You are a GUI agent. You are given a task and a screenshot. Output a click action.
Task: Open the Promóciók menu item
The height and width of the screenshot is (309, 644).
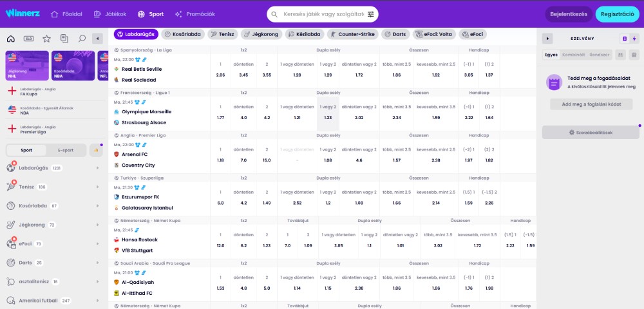(x=194, y=14)
